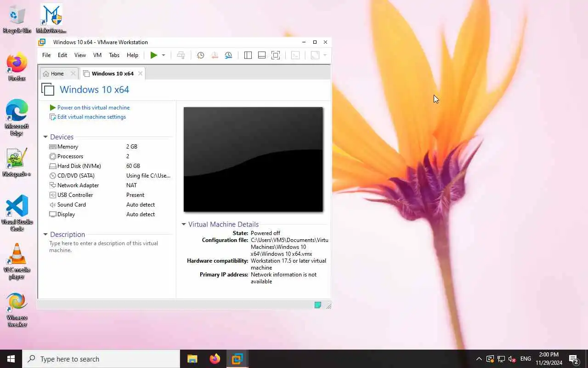Open Snapshot Manager toolbar icon

(228, 55)
